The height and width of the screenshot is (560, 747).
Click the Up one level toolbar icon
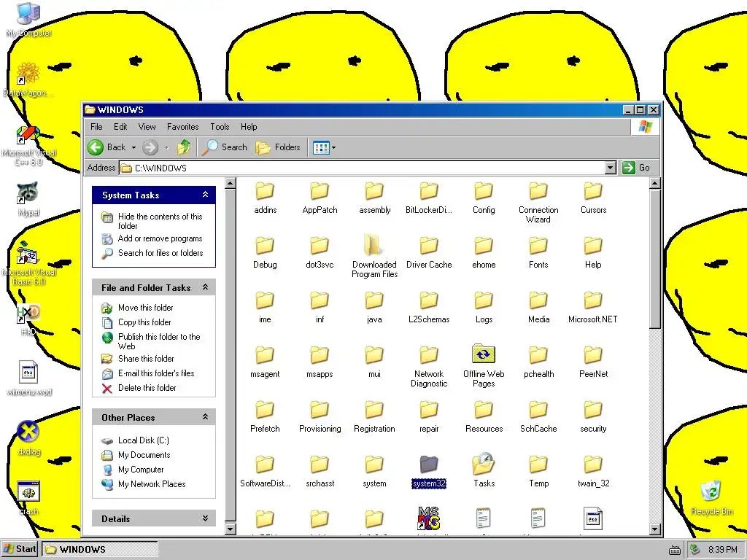point(184,147)
